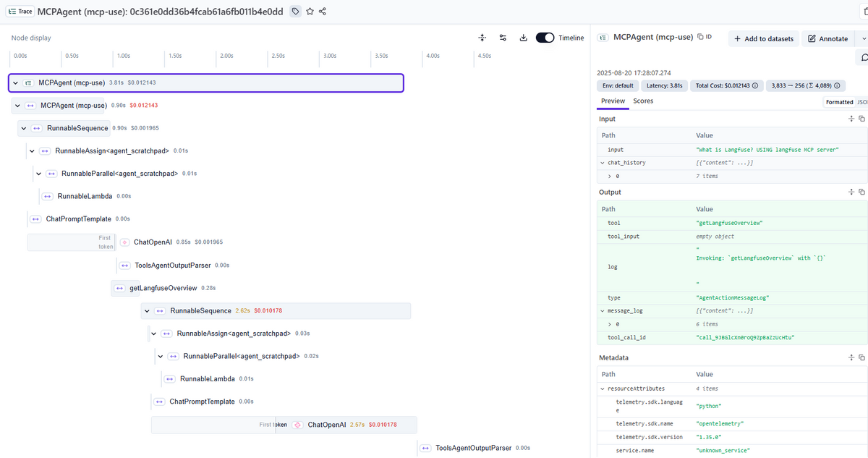This screenshot has height=458, width=868.
Task: Expand the chat_history row in Input
Action: 603,163
